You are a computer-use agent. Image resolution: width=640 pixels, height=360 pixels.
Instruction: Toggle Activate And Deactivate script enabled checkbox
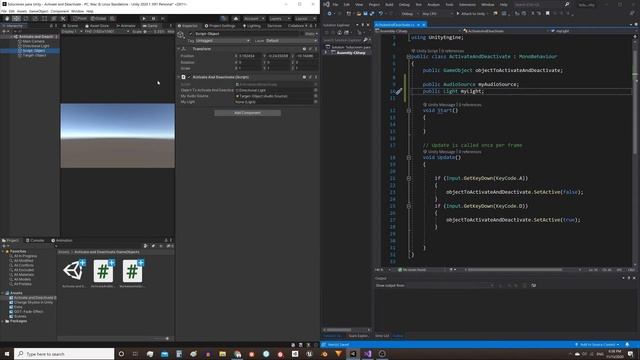coord(189,77)
